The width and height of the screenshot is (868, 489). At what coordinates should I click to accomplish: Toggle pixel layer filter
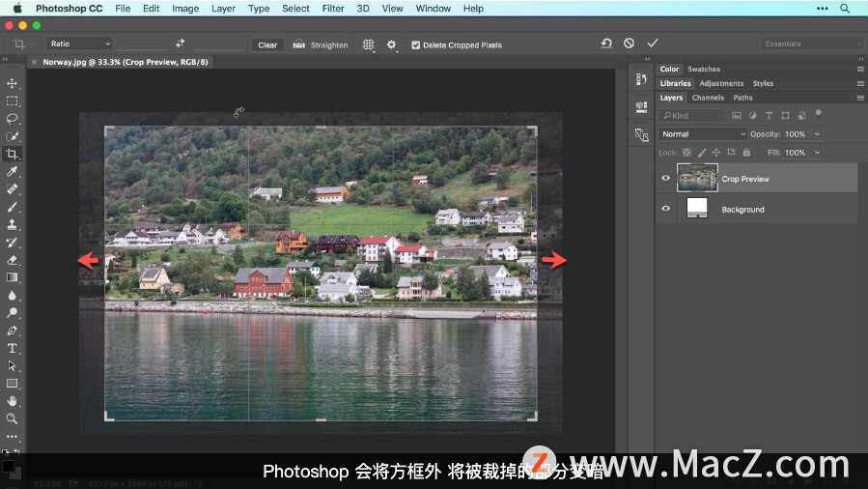737,116
